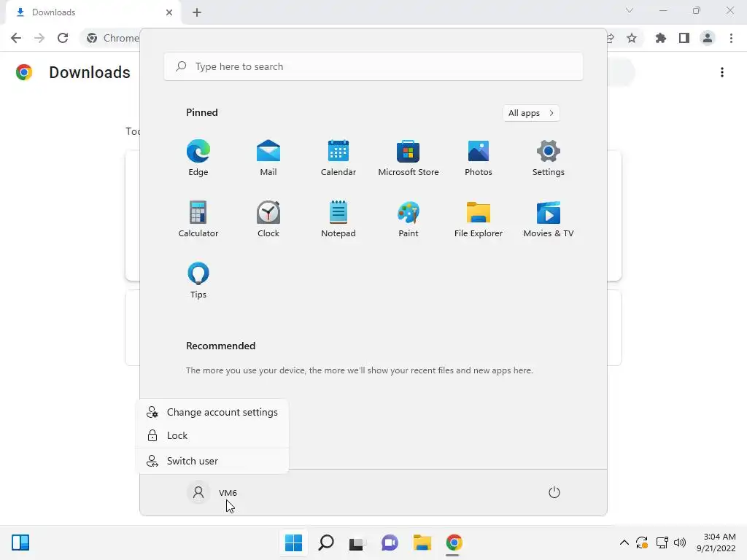Screen dimensions: 747x560
Task: Expand the All apps list
Action: (x=531, y=113)
